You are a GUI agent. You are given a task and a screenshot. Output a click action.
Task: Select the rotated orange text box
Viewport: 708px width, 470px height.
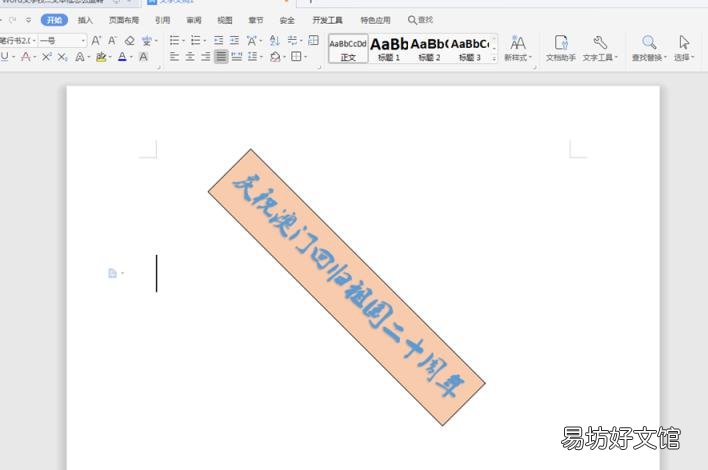pos(347,287)
